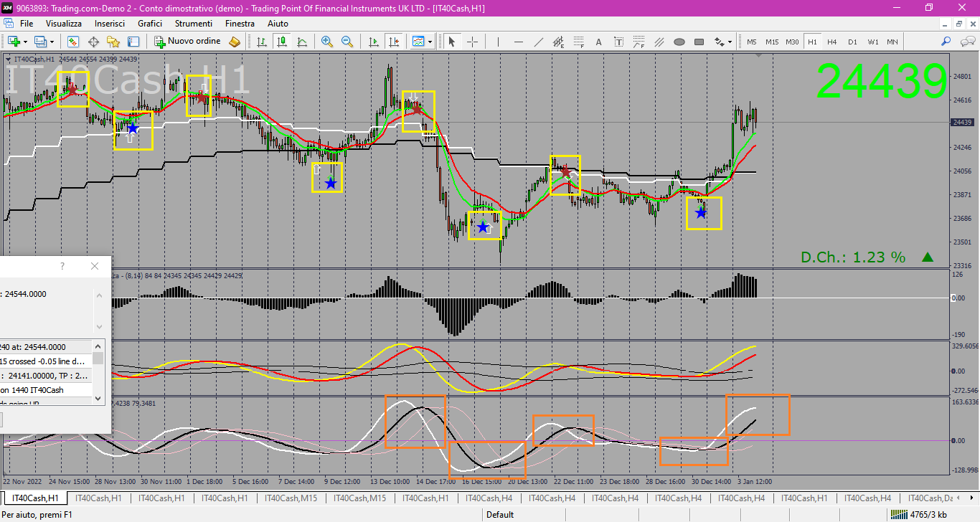Toggle chart shift from right border

393,42
